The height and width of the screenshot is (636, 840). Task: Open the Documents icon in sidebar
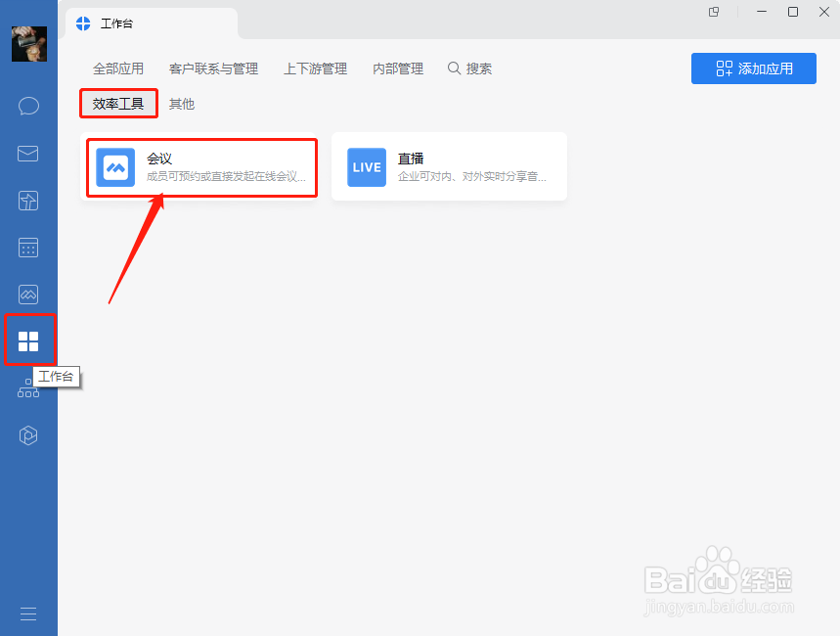coord(28,201)
